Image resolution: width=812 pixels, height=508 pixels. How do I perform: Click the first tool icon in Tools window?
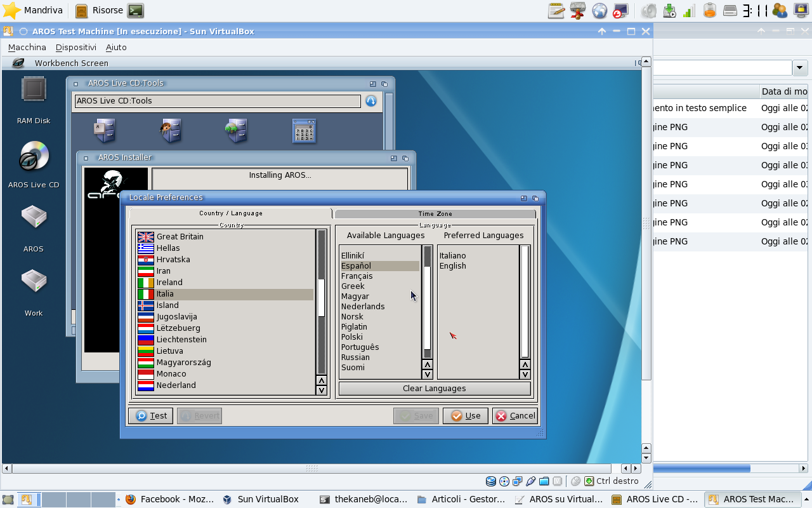[x=105, y=130]
